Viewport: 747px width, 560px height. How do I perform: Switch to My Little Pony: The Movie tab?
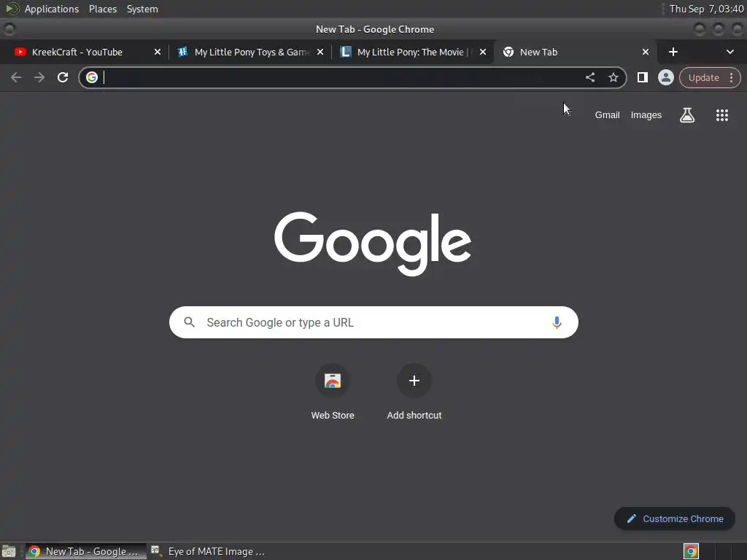tap(413, 52)
